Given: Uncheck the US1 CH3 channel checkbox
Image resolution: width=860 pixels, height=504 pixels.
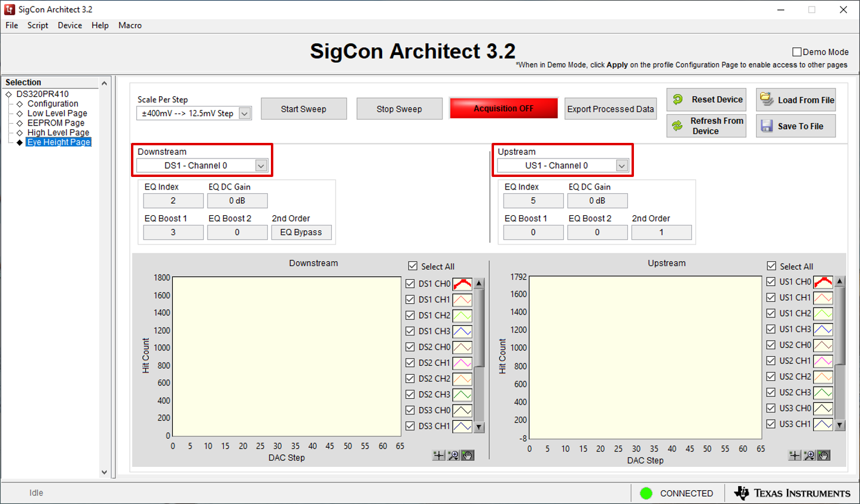Looking at the screenshot, I should pyautogui.click(x=771, y=329).
